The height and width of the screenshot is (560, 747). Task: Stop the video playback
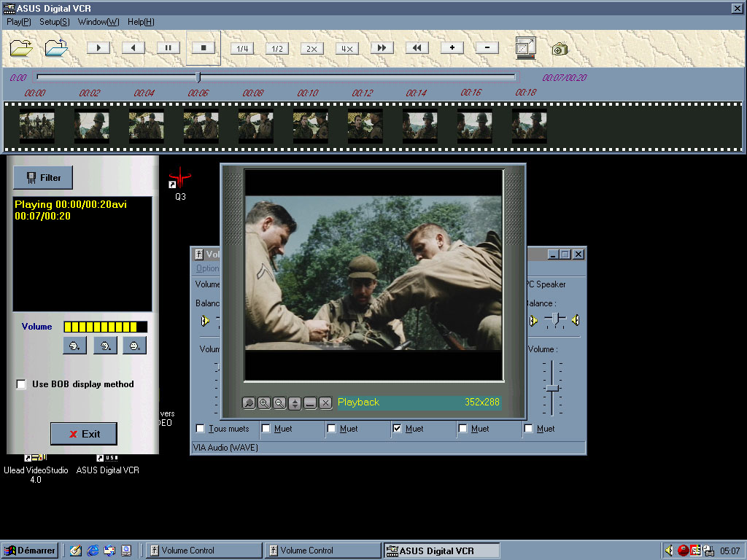click(x=204, y=47)
